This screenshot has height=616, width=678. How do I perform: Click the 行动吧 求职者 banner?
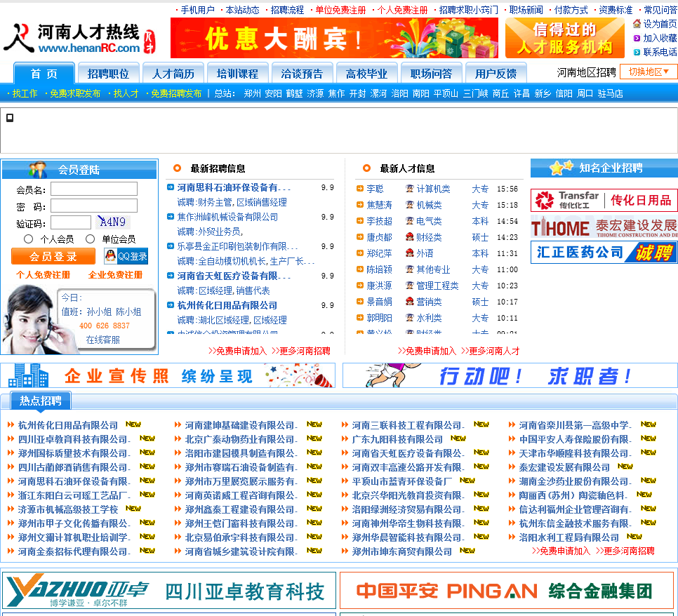(510, 375)
